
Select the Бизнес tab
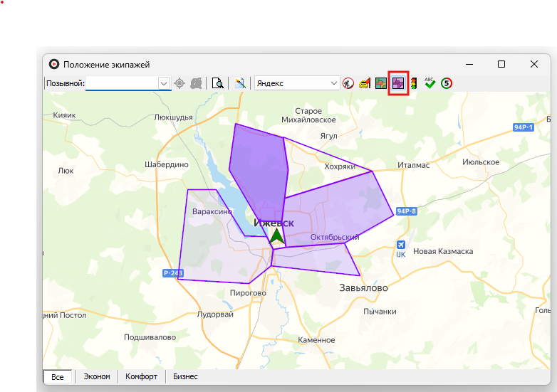pos(185,376)
